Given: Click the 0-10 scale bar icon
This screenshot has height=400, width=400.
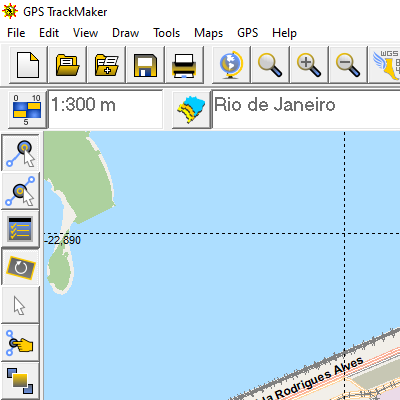Looking at the screenshot, I should click(x=27, y=110).
